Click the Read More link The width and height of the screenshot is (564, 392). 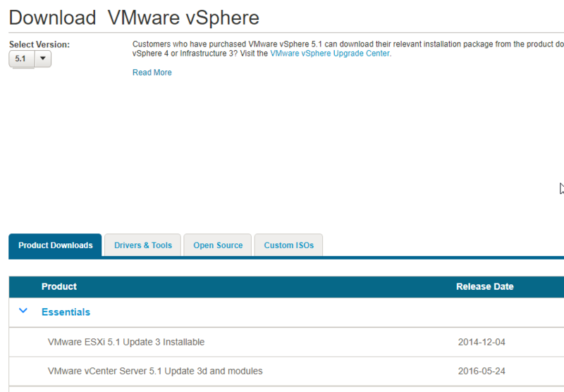(x=152, y=73)
